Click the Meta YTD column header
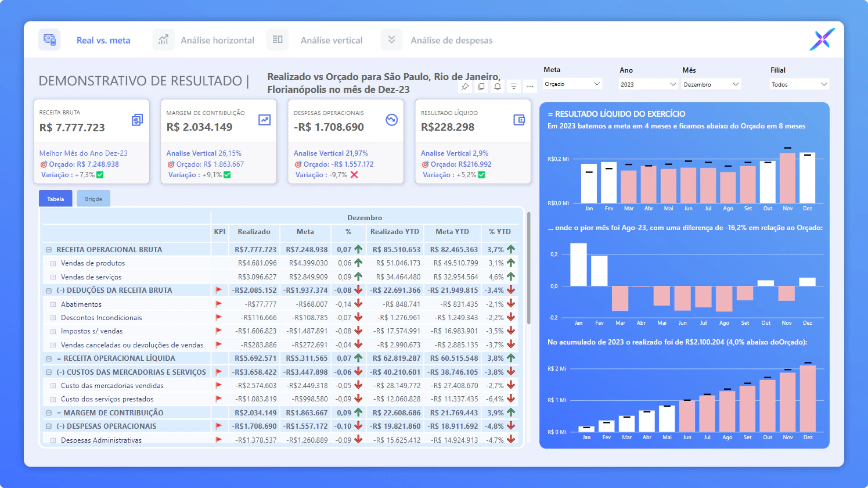The height and width of the screenshot is (488, 868). click(452, 232)
